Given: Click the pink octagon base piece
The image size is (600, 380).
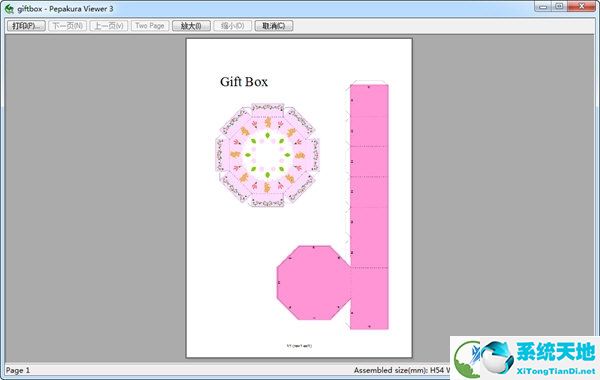Looking at the screenshot, I should pos(313,283).
